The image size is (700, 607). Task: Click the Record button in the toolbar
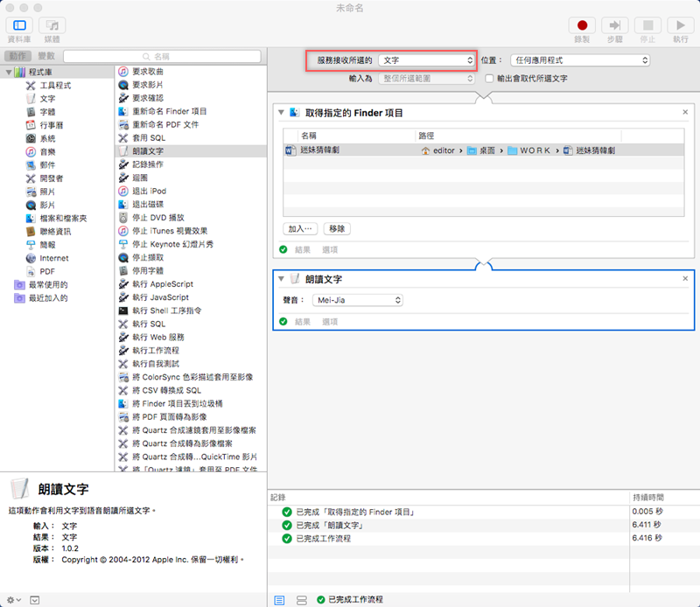[581, 26]
